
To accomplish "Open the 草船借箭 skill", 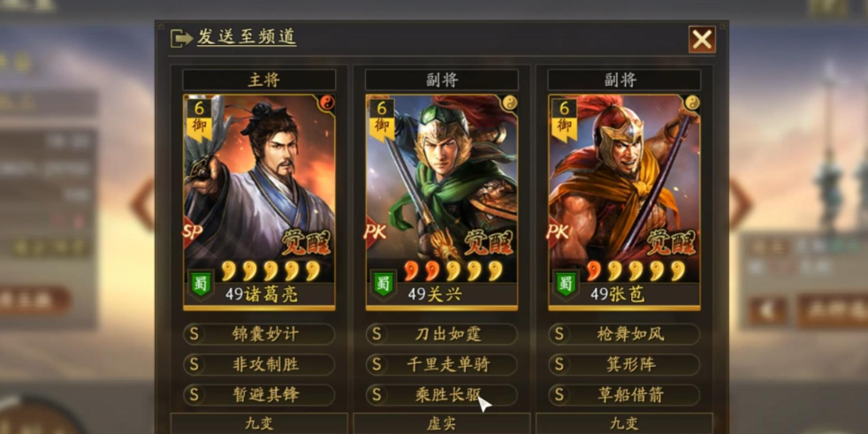I will 624,395.
